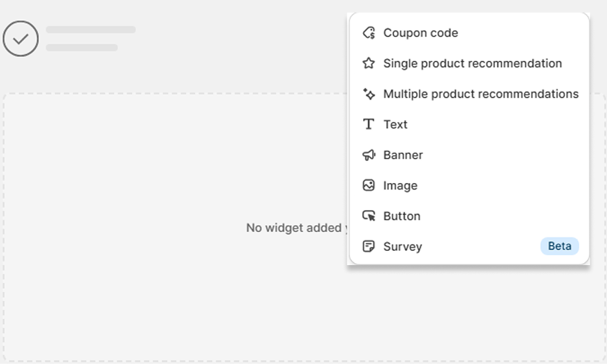The width and height of the screenshot is (607, 364).
Task: Click the star icon for single product recommendation
Action: coord(369,63)
